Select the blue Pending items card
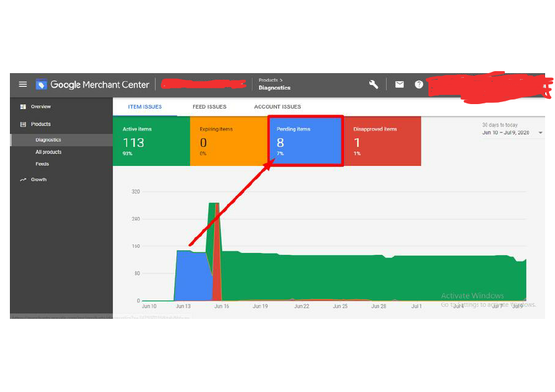 [x=305, y=141]
